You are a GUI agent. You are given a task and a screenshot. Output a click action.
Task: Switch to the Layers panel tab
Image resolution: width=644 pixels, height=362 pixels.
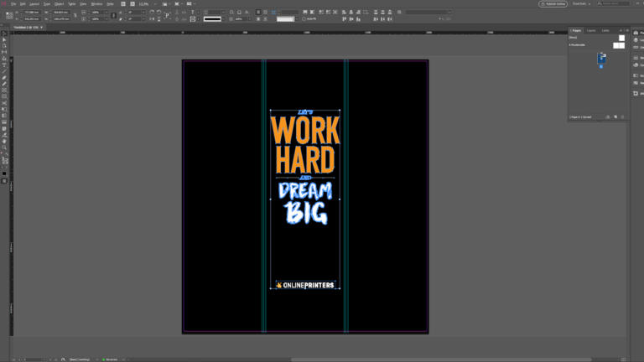point(591,30)
